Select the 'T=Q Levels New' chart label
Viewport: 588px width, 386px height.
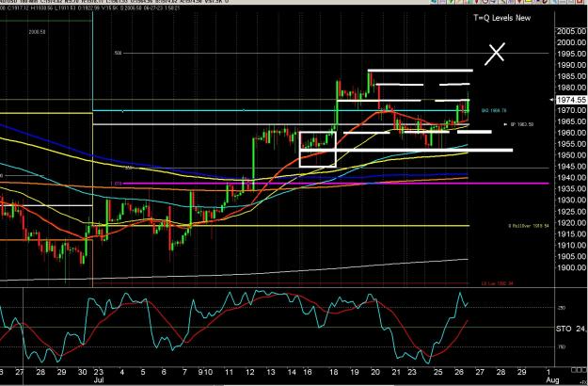pos(502,18)
